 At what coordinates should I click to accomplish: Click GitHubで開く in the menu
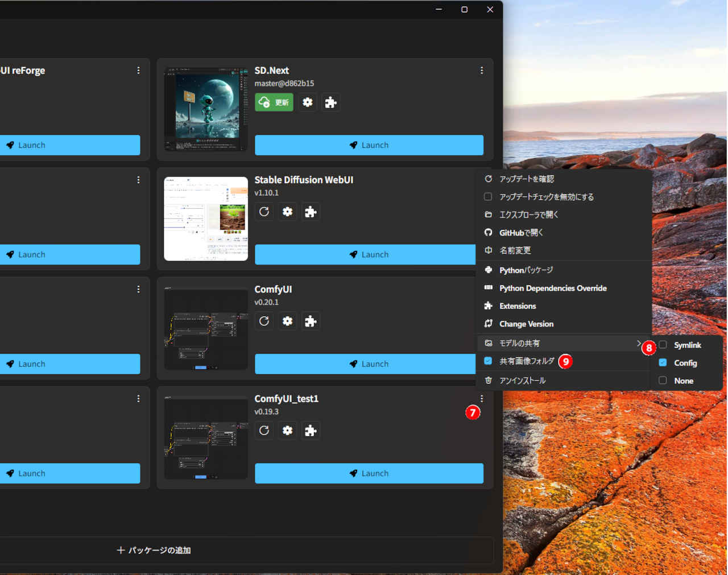564,233
